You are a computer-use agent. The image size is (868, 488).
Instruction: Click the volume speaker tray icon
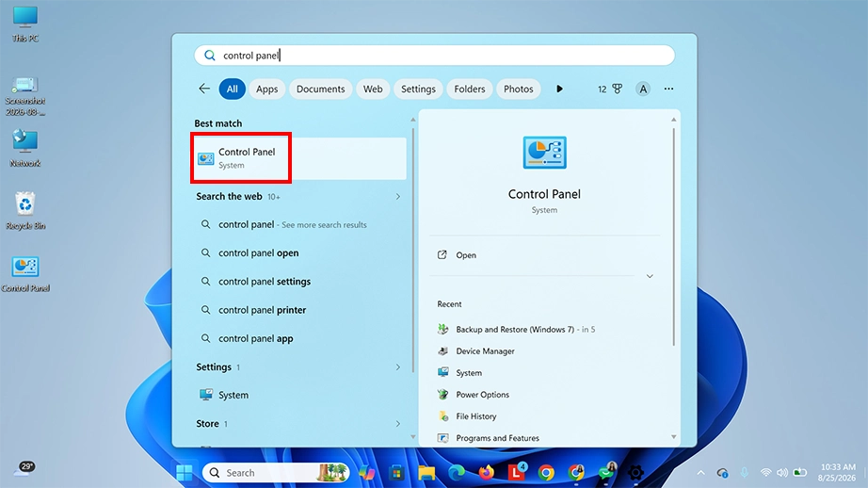pos(782,473)
